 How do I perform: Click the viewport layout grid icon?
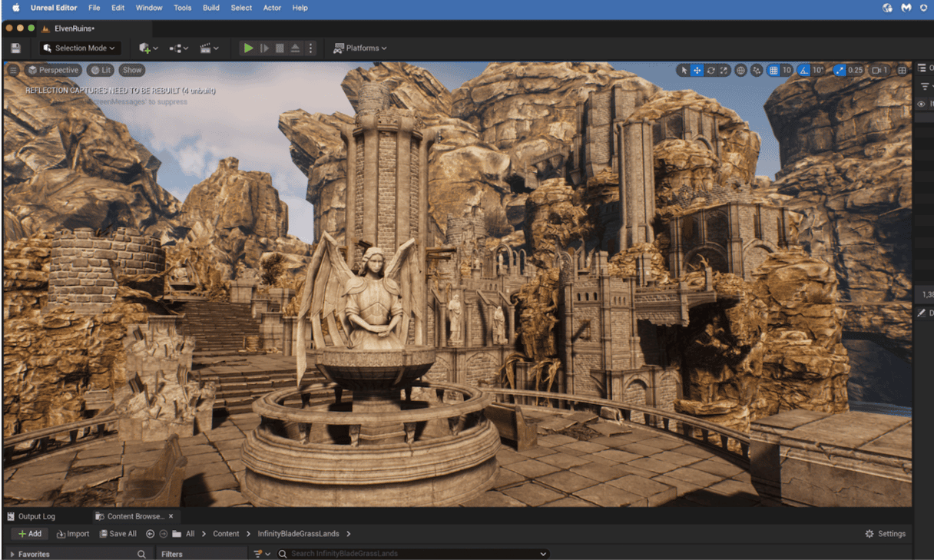click(x=902, y=71)
